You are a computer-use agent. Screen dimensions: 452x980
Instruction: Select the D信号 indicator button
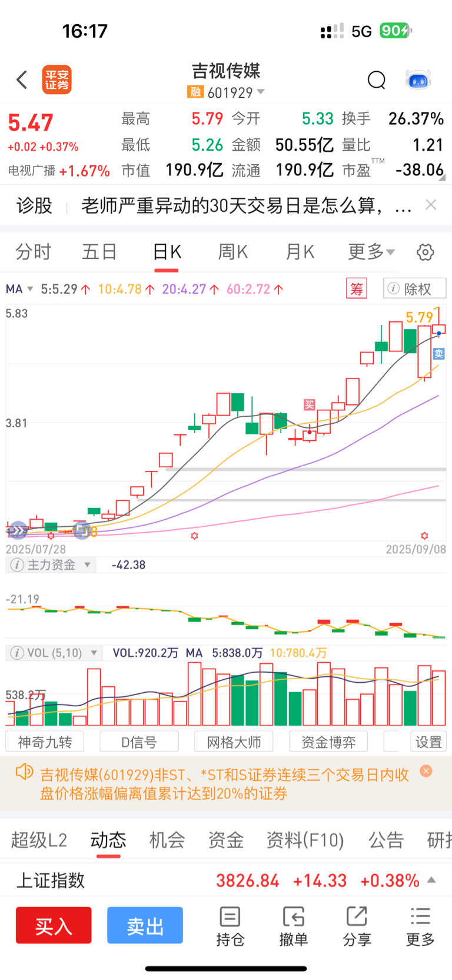[139, 742]
